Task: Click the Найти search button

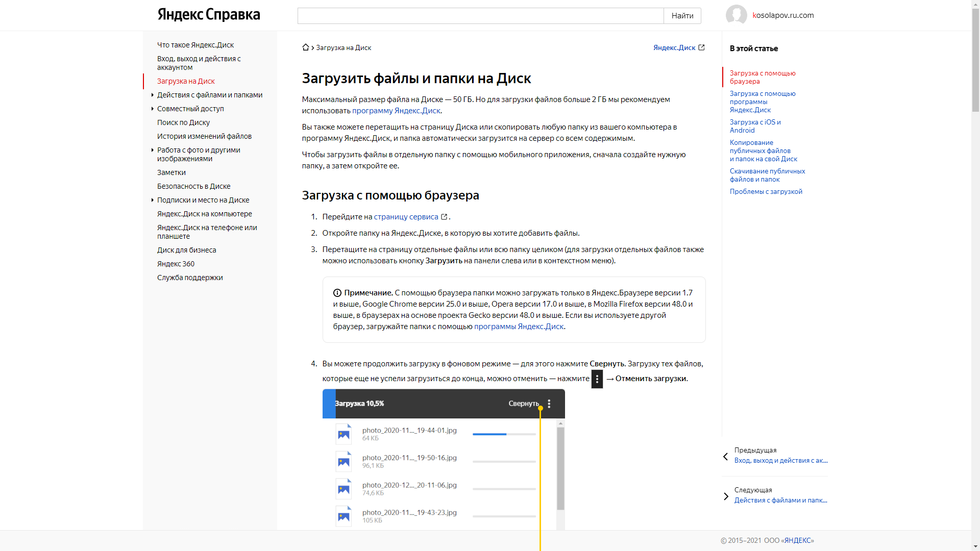Action: tap(682, 16)
